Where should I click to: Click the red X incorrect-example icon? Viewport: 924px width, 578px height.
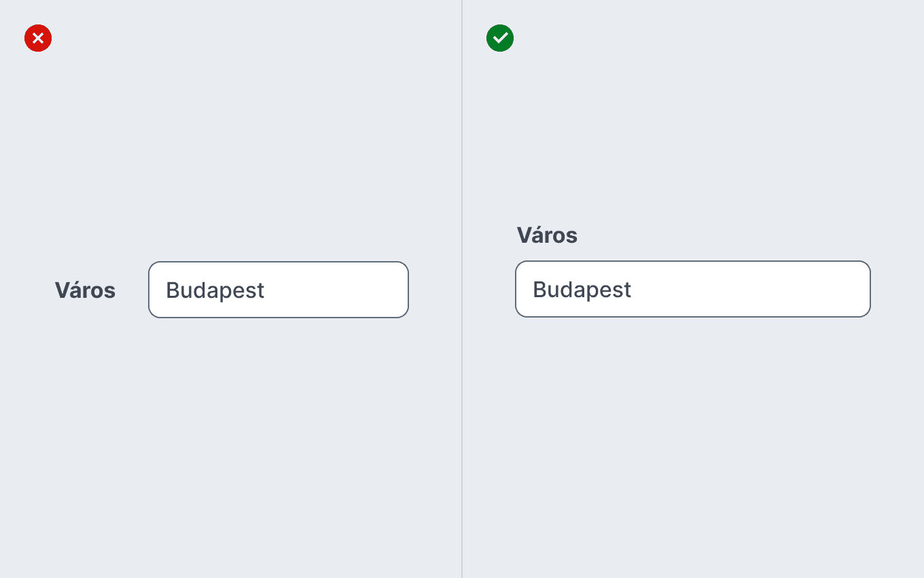pos(38,38)
